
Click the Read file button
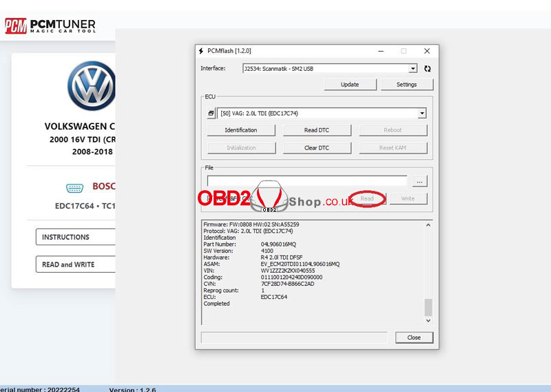(x=367, y=198)
